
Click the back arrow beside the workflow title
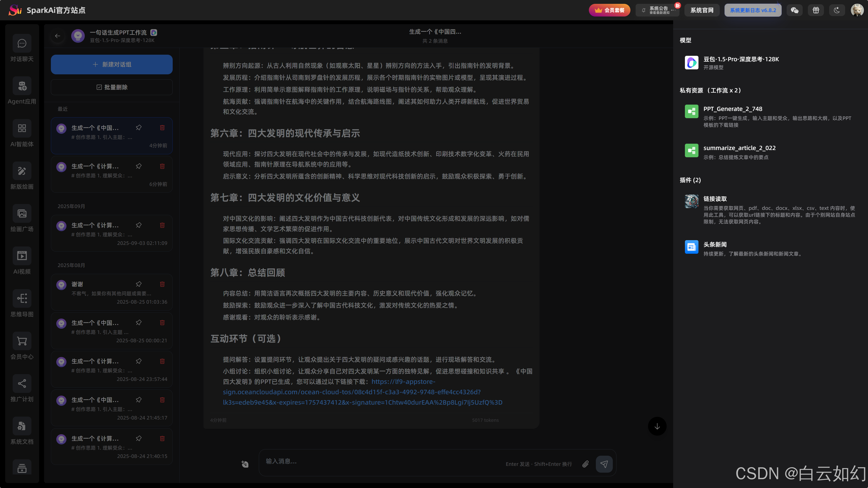tap(58, 36)
